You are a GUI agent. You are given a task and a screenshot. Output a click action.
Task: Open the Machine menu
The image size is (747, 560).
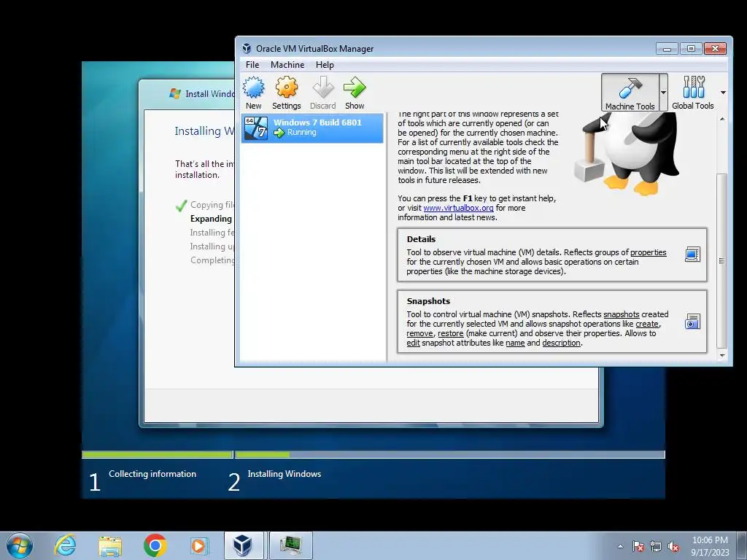(x=287, y=65)
